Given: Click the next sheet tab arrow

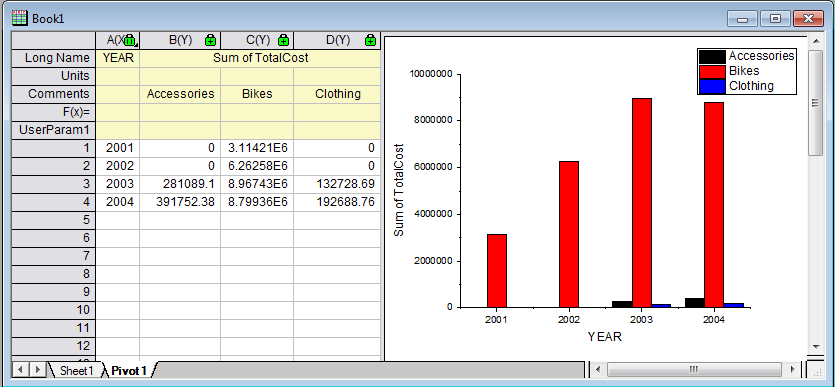Looking at the screenshot, I should tap(37, 369).
